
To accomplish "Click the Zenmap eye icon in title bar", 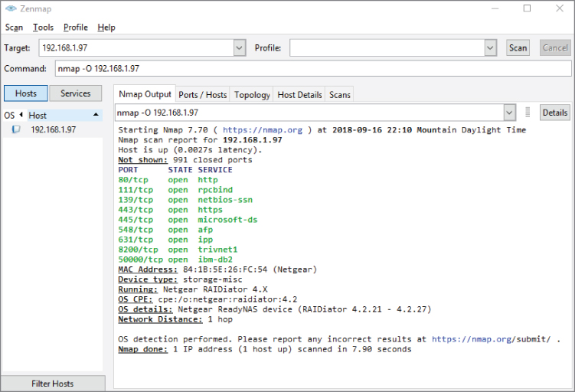I will pos(11,8).
